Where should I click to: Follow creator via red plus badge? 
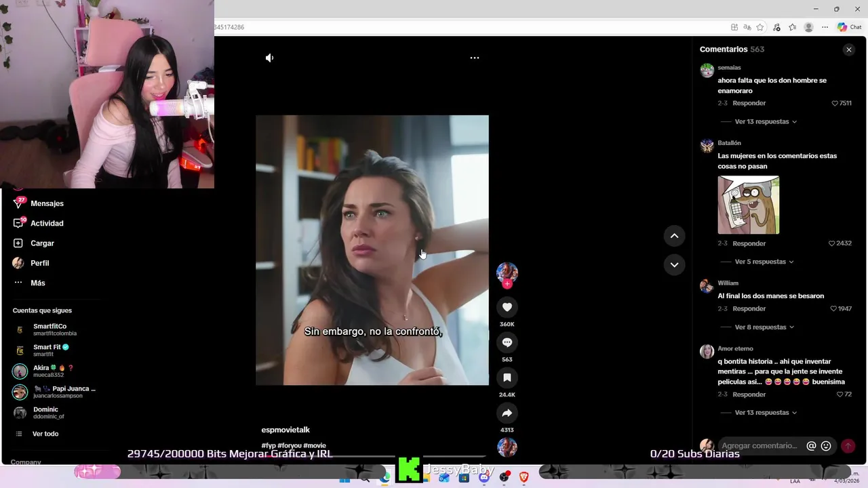[507, 284]
